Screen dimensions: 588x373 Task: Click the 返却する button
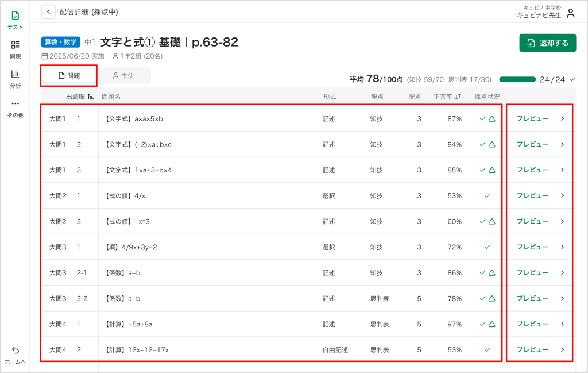pyautogui.click(x=547, y=43)
